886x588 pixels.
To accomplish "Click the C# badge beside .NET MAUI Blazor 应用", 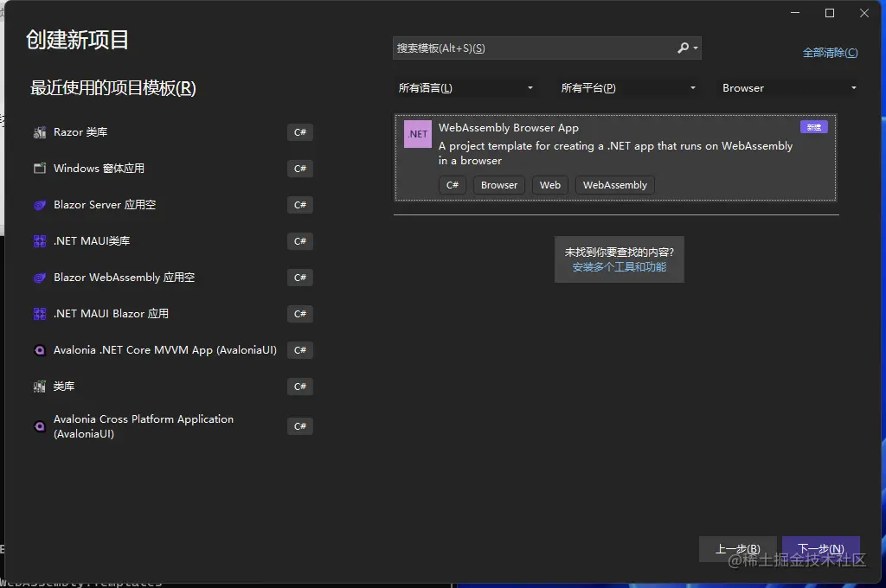I will pyautogui.click(x=300, y=314).
